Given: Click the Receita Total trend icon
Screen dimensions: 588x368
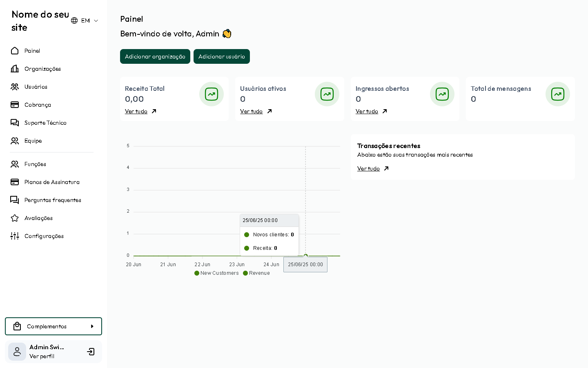Looking at the screenshot, I should 212,94.
